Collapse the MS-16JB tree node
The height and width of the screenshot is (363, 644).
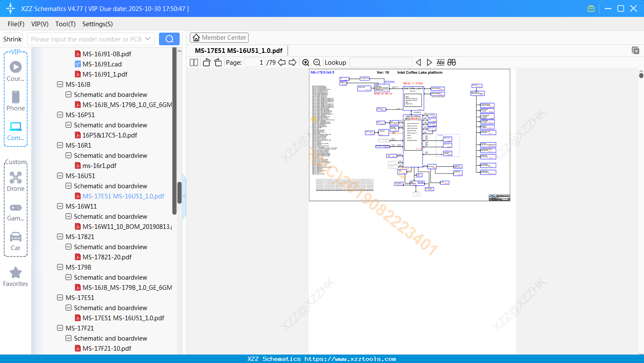pyautogui.click(x=60, y=84)
